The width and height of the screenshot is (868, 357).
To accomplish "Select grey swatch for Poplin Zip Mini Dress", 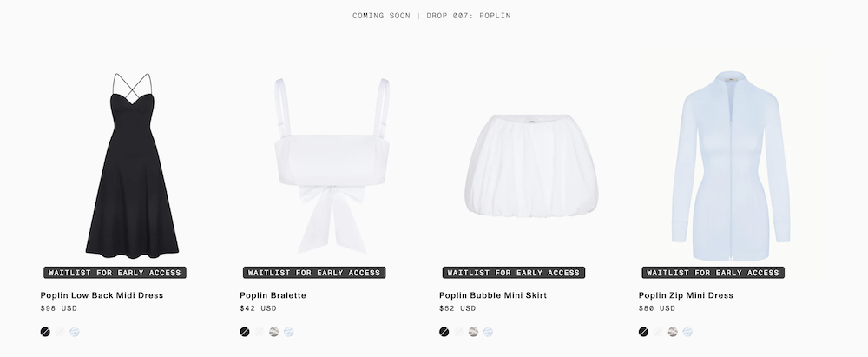I will pyautogui.click(x=673, y=332).
